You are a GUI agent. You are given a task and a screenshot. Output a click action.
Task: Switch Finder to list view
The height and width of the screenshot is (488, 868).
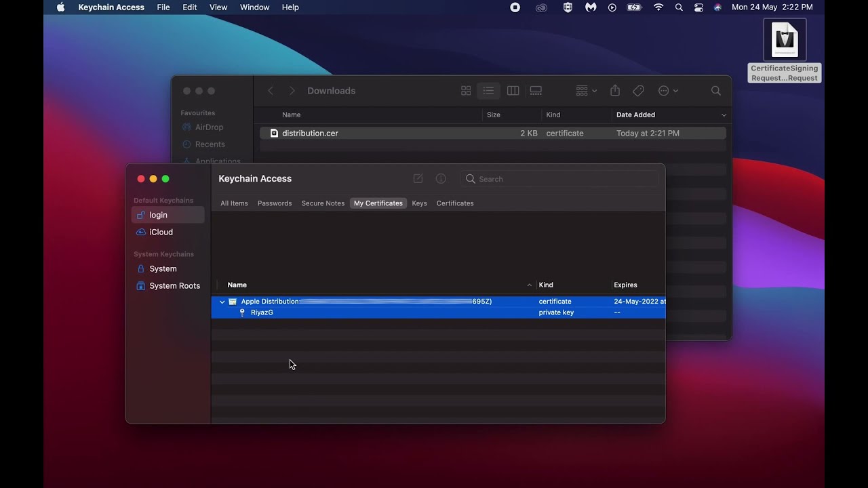(x=488, y=91)
